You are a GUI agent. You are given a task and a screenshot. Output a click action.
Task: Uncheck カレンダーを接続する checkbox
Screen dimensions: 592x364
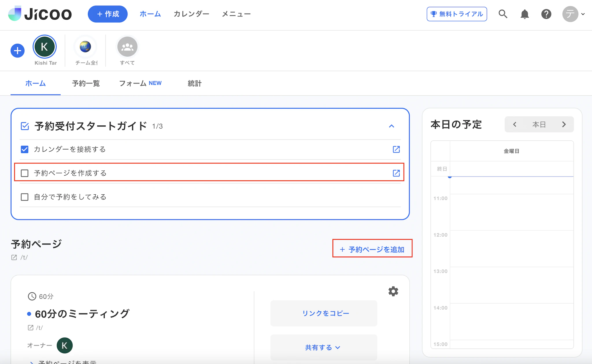[x=25, y=149]
